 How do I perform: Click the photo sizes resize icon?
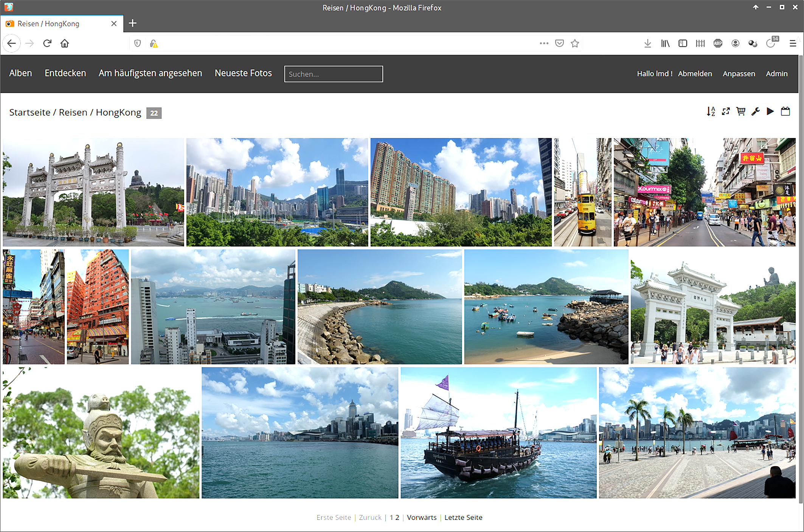725,112
